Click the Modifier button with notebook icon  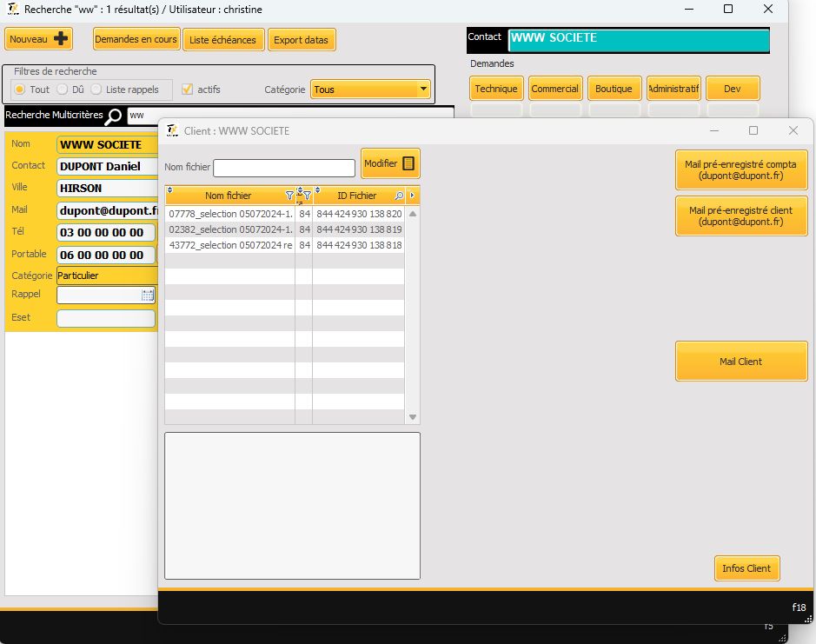(x=390, y=163)
